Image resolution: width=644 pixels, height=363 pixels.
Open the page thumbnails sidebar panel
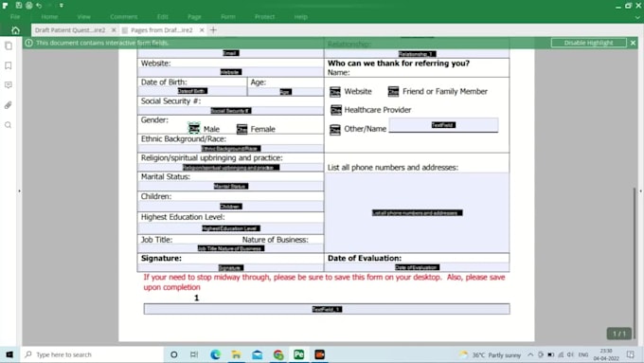(9, 45)
